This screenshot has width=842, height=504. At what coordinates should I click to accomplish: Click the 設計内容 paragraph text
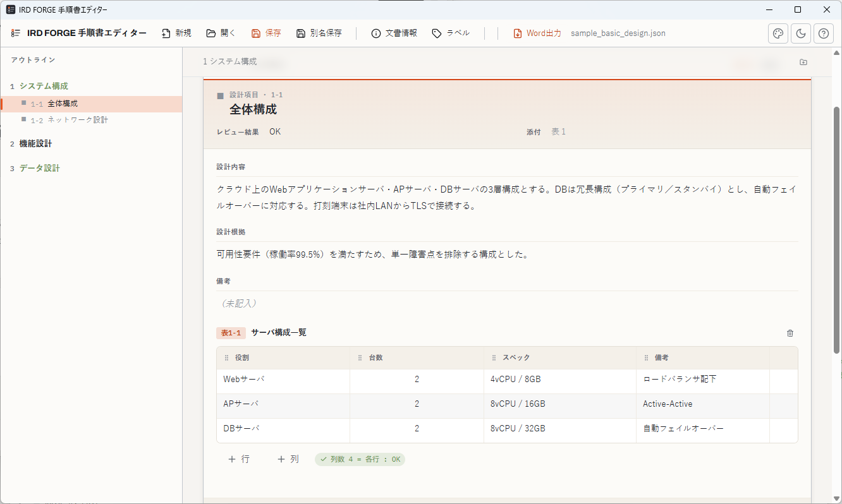coord(507,198)
